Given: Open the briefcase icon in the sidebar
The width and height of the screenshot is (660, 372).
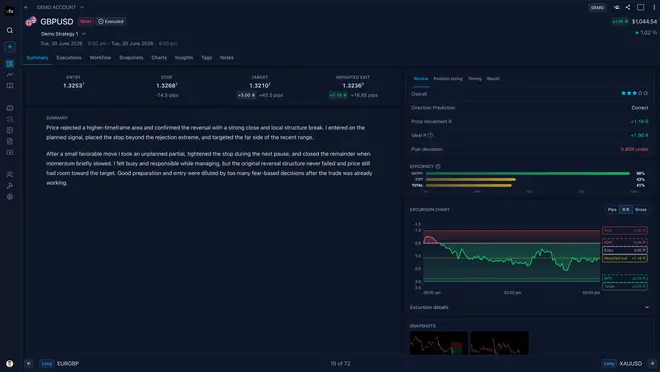Looking at the screenshot, I should (x=10, y=108).
